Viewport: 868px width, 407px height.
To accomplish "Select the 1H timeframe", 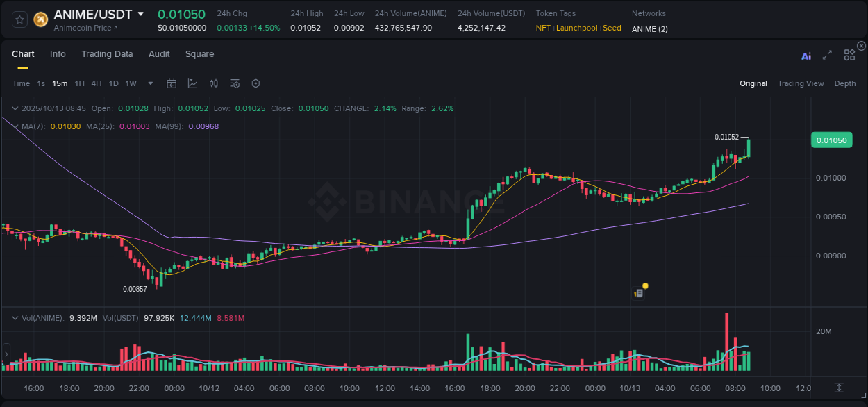I will pos(79,83).
